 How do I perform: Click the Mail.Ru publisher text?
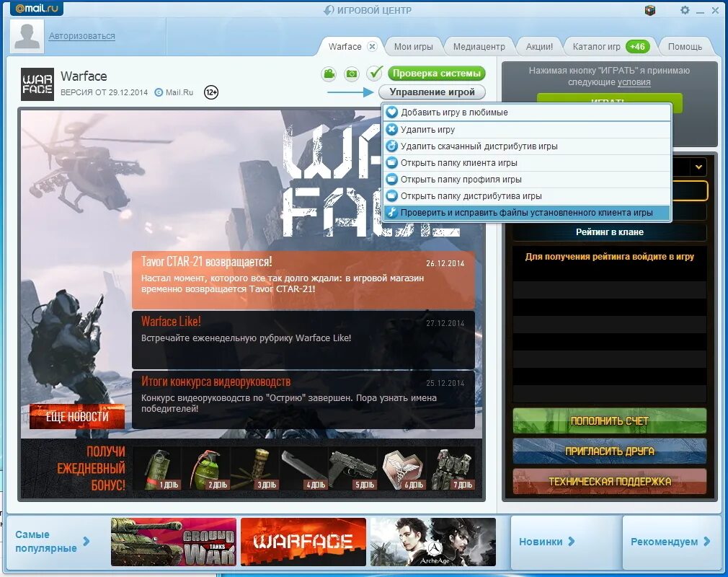click(179, 92)
